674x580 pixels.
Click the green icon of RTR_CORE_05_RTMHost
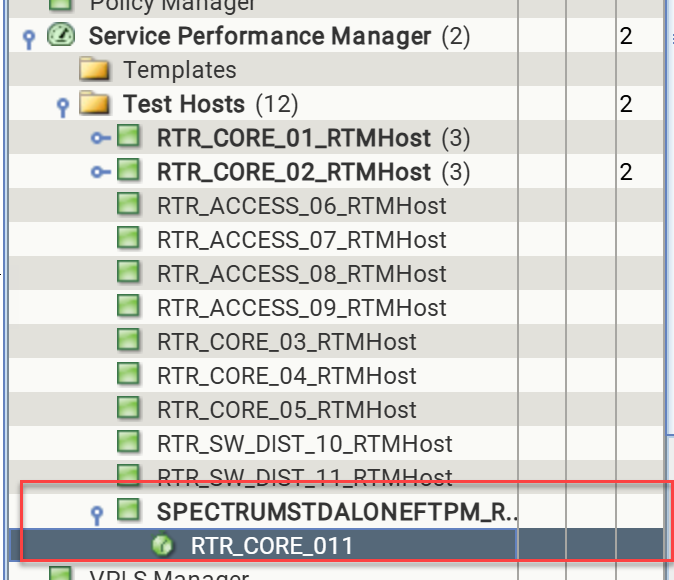pyautogui.click(x=128, y=408)
